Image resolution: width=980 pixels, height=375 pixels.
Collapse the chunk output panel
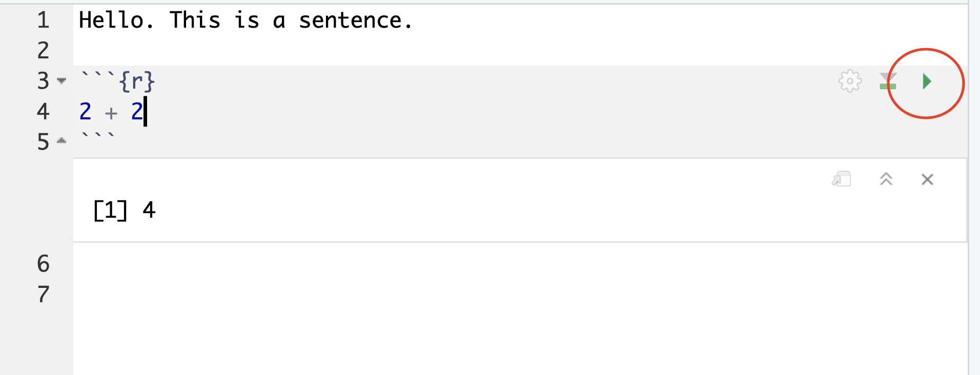point(886,179)
